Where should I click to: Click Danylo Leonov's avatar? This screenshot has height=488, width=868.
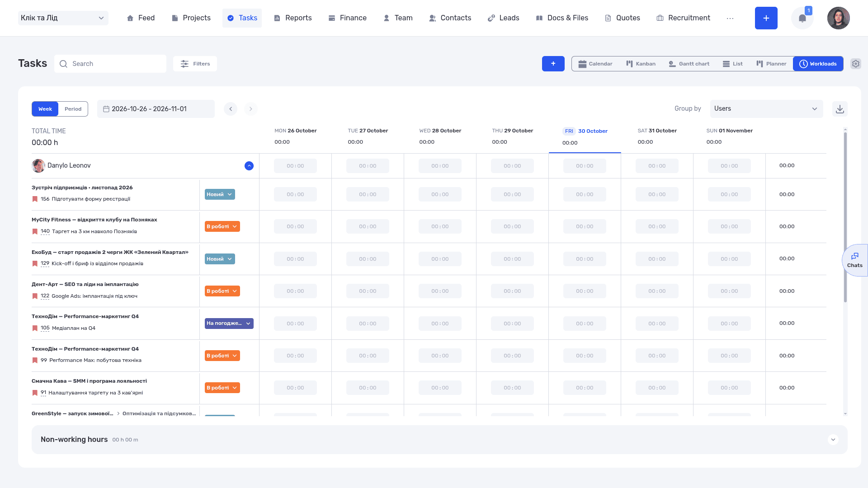(38, 166)
